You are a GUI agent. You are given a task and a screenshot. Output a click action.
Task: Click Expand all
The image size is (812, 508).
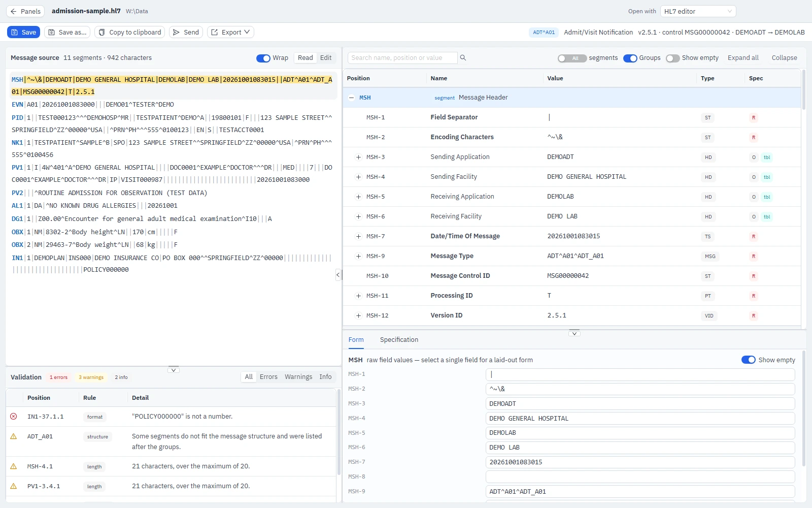(x=743, y=58)
